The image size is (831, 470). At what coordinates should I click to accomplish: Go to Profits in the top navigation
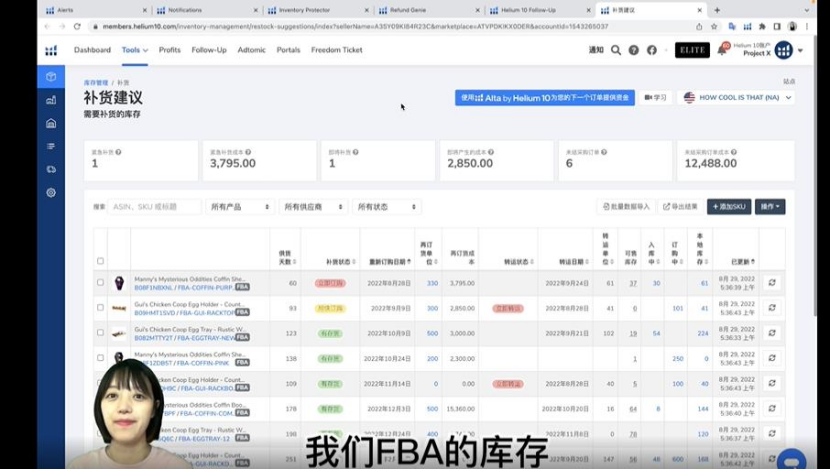click(x=170, y=50)
